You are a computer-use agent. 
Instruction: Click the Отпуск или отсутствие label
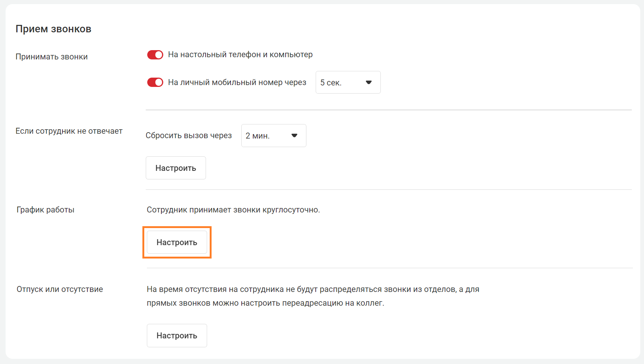(x=60, y=289)
